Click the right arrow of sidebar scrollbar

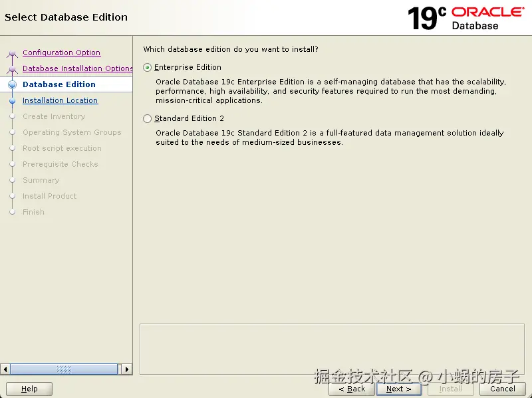pyautogui.click(x=127, y=369)
